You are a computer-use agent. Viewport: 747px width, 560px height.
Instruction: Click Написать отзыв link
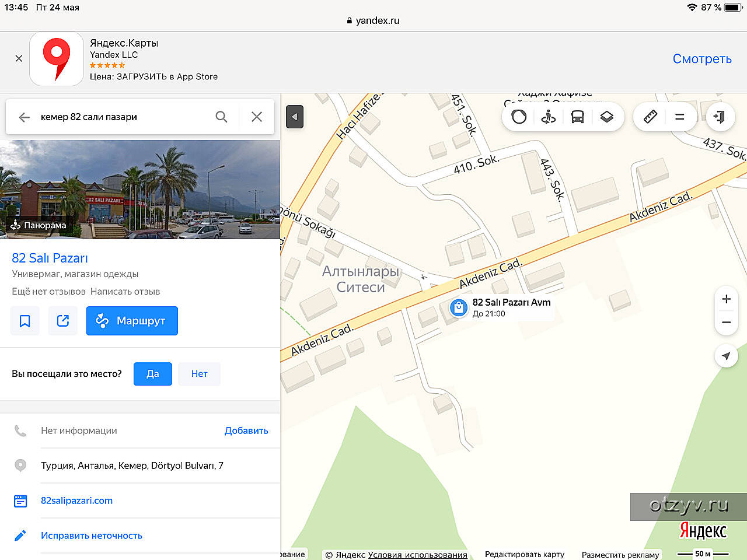pos(125,292)
